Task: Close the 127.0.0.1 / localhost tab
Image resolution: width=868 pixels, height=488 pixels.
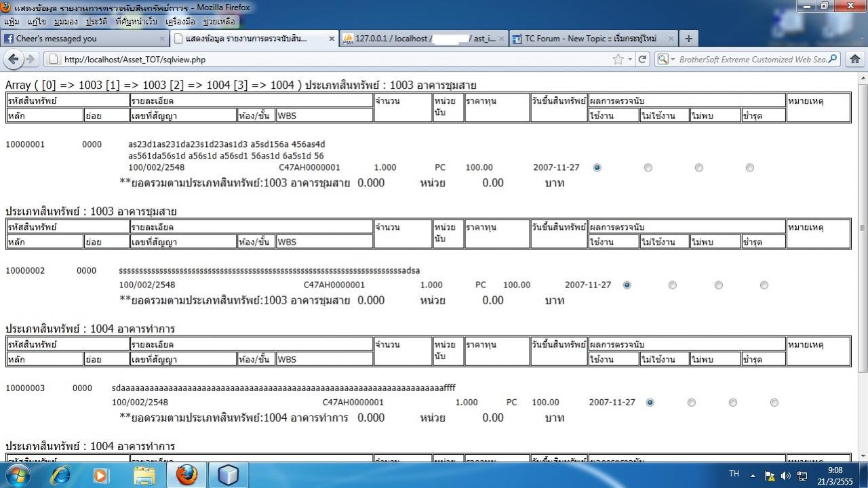Action: 502,39
